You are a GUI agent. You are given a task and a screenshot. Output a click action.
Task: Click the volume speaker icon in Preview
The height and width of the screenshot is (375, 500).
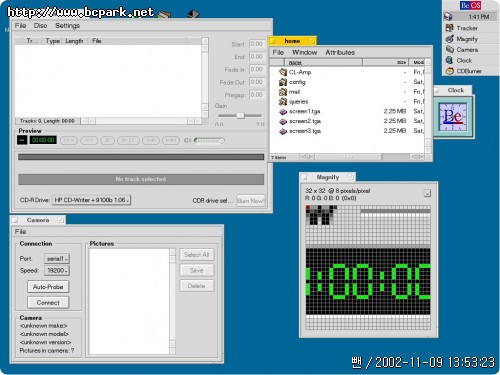tap(188, 141)
